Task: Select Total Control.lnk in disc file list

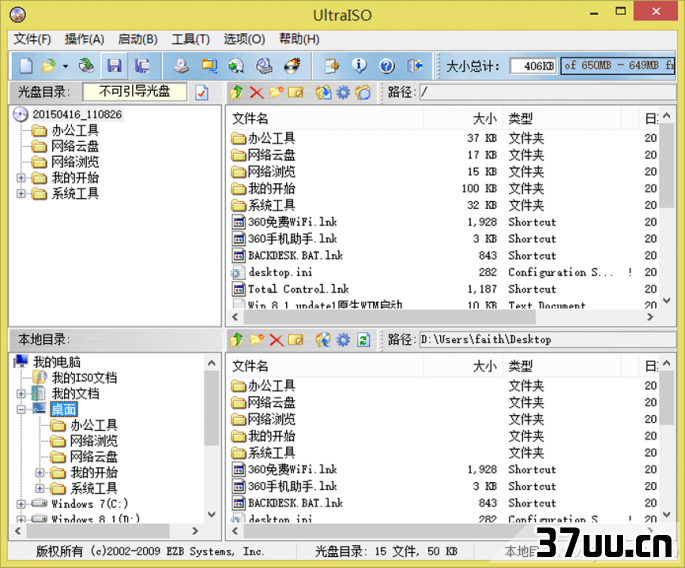Action: click(x=298, y=289)
